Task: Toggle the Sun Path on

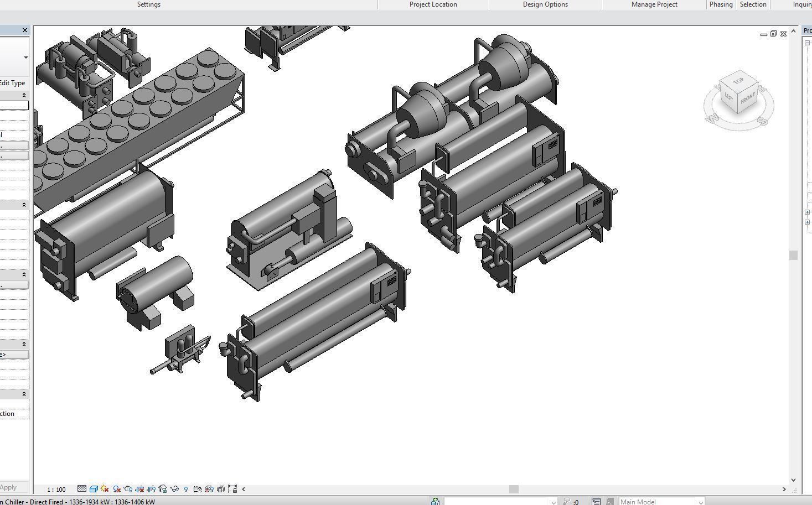Action: tap(104, 489)
